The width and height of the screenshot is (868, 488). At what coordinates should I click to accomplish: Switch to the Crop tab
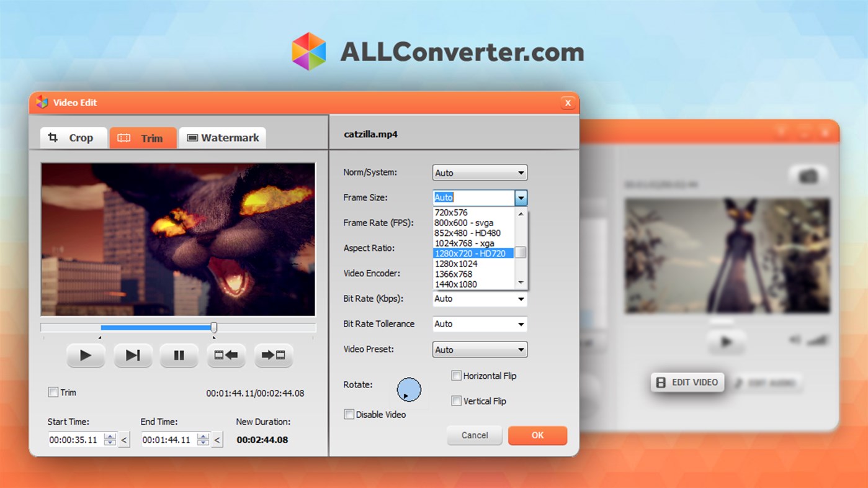(73, 137)
